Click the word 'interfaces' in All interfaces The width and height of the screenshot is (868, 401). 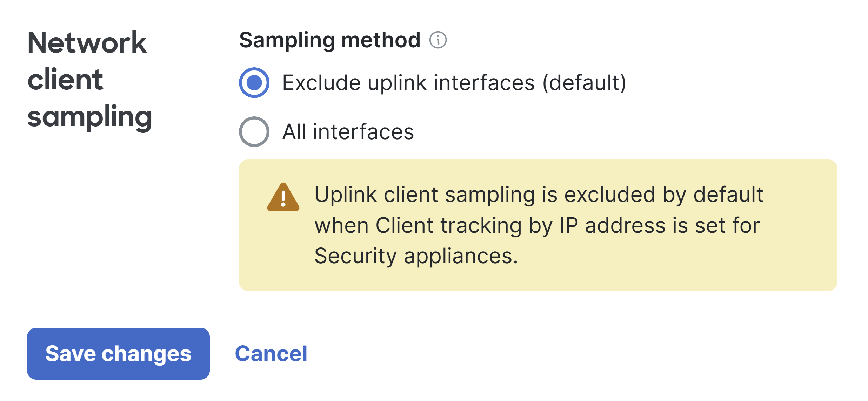(363, 132)
